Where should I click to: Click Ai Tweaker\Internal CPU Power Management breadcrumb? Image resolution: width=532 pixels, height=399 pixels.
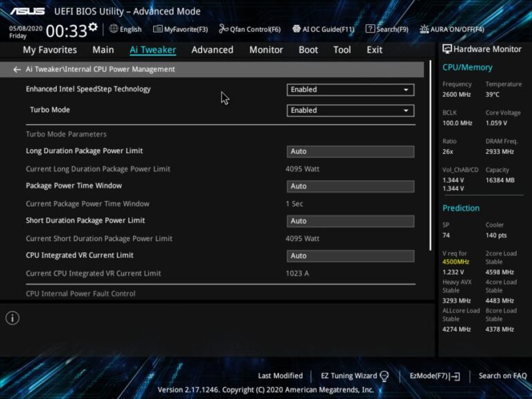pyautogui.click(x=100, y=69)
